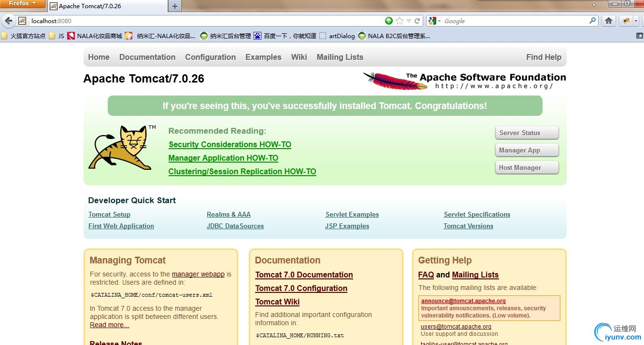Click the search magnifier icon
The width and height of the screenshot is (644, 345).
593,21
